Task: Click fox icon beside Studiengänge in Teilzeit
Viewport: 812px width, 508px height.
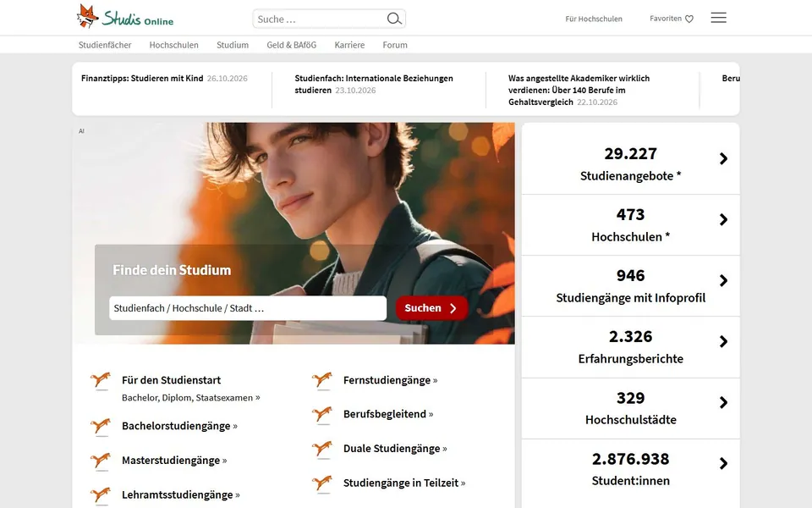Action: coord(322,483)
